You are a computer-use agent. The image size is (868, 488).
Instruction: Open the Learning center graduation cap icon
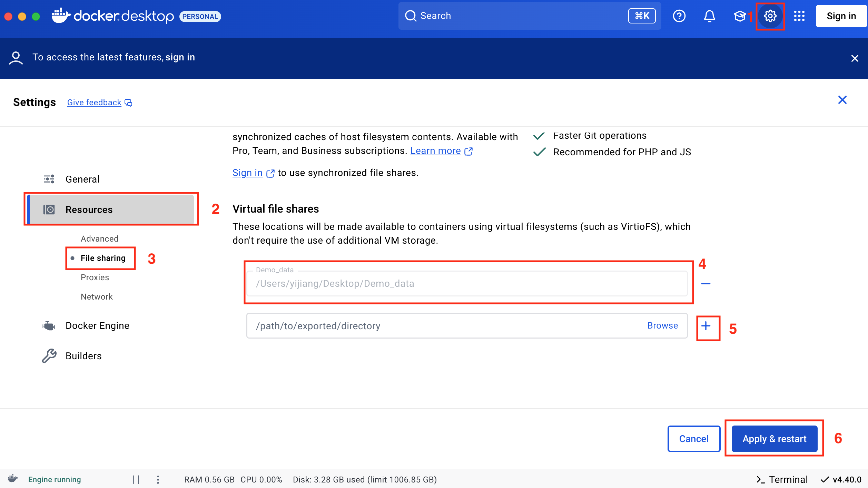[740, 16]
